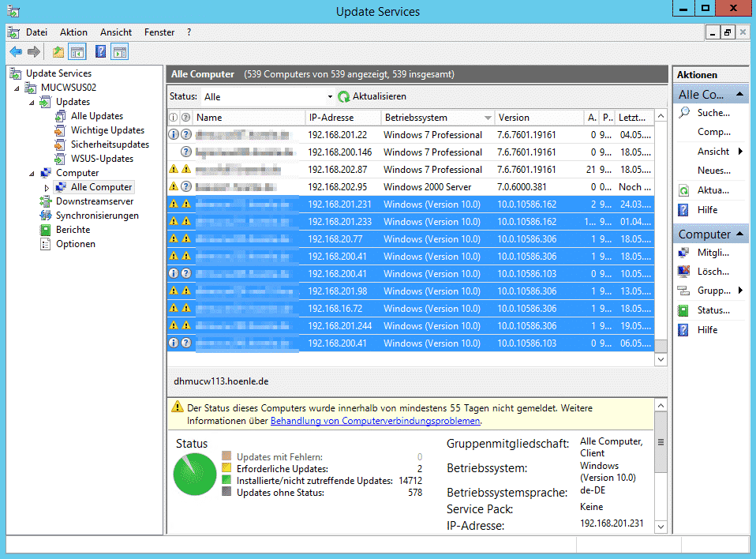Collapse the MUCWSUS02 server node

pyautogui.click(x=17, y=88)
